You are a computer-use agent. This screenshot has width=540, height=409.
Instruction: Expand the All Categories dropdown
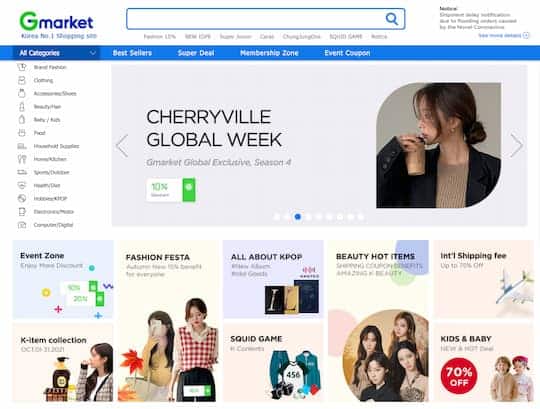[x=57, y=53]
